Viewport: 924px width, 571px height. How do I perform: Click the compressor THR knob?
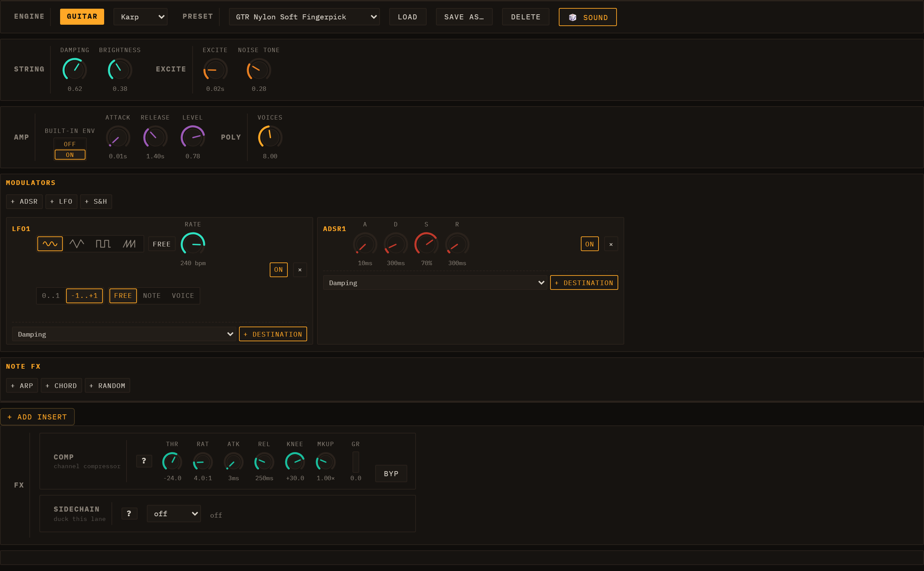(x=172, y=462)
